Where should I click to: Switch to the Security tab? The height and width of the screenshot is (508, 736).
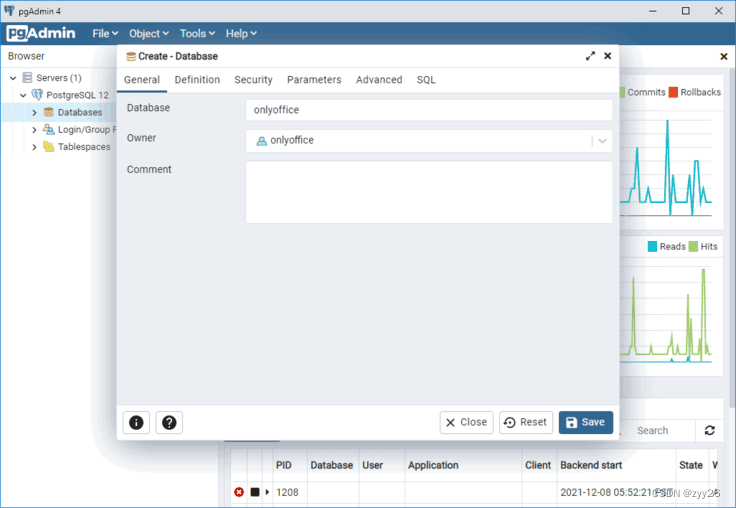tap(253, 80)
